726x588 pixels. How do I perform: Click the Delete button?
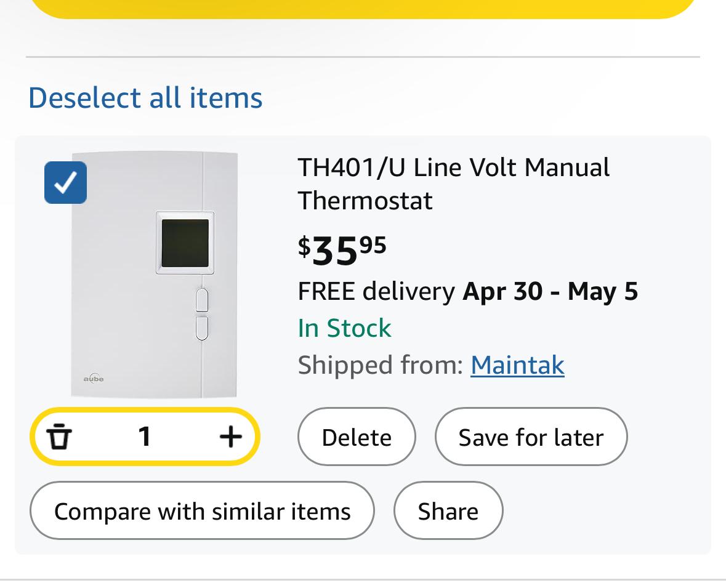357,437
